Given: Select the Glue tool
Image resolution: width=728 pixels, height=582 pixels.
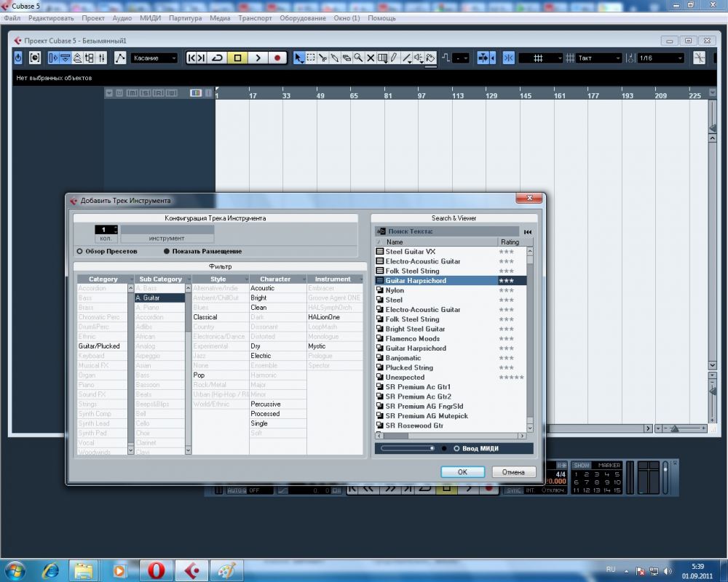Looking at the screenshot, I should point(334,58).
